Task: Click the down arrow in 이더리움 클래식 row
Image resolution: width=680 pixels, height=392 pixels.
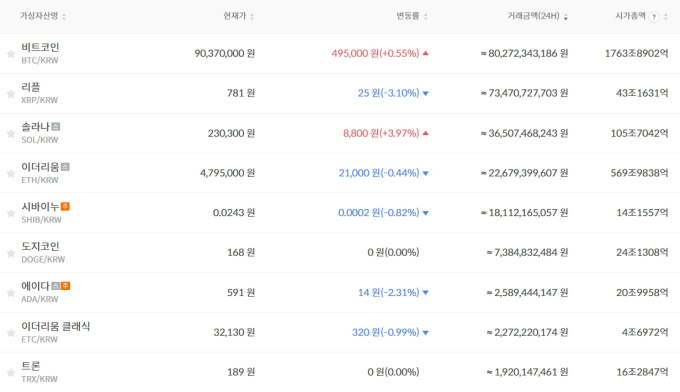Action: [x=425, y=333]
